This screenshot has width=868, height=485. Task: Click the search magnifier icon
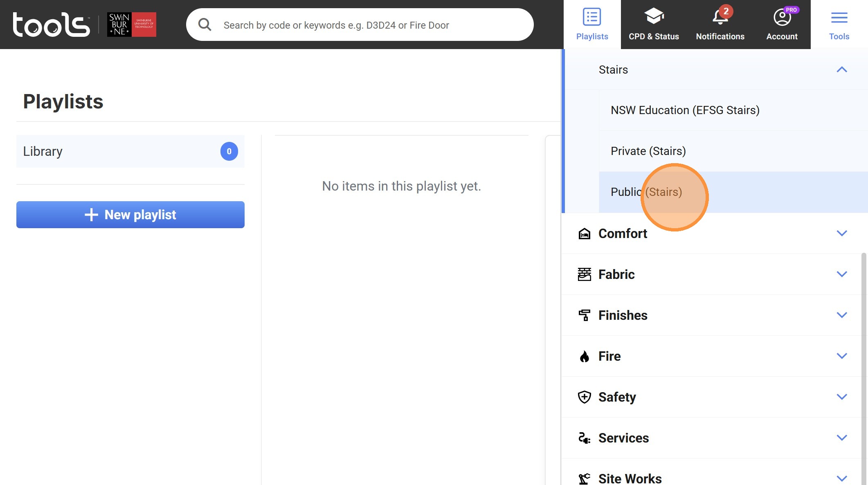[x=205, y=25]
